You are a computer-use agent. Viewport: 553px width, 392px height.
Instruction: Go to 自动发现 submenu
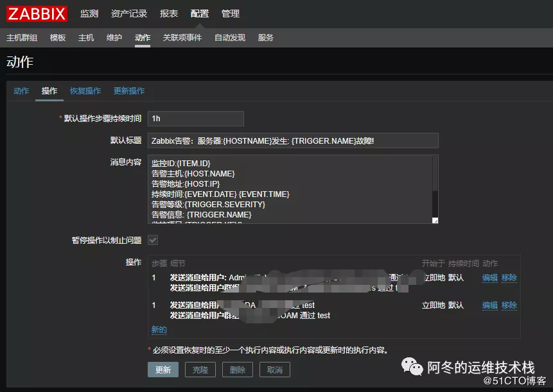pyautogui.click(x=230, y=38)
